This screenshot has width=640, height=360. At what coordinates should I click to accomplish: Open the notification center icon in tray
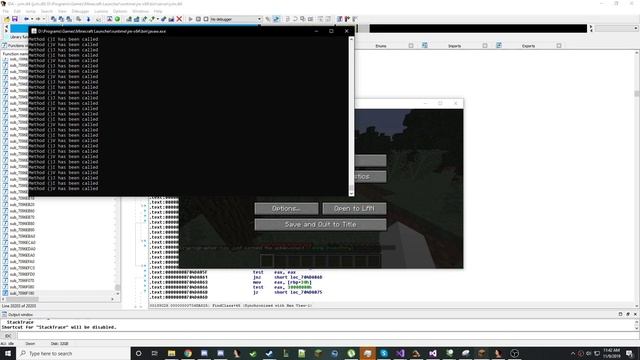coord(630,353)
